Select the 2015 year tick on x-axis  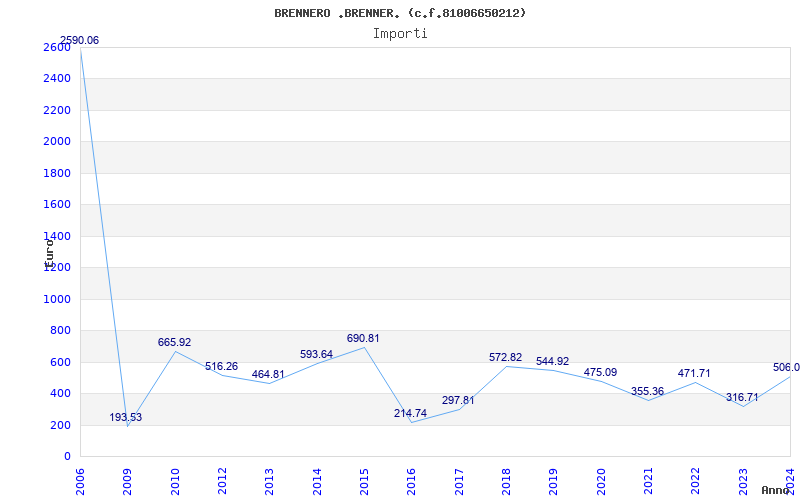click(x=364, y=476)
